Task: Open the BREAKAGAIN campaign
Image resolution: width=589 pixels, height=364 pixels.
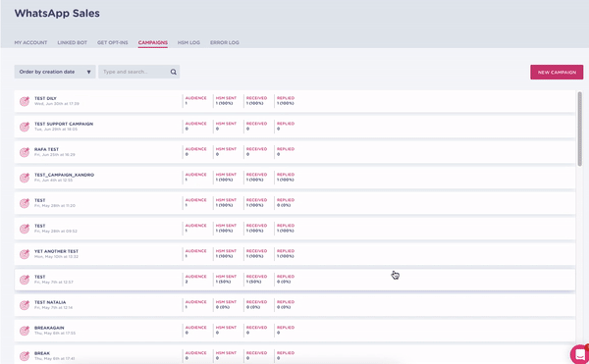Action: click(294, 331)
